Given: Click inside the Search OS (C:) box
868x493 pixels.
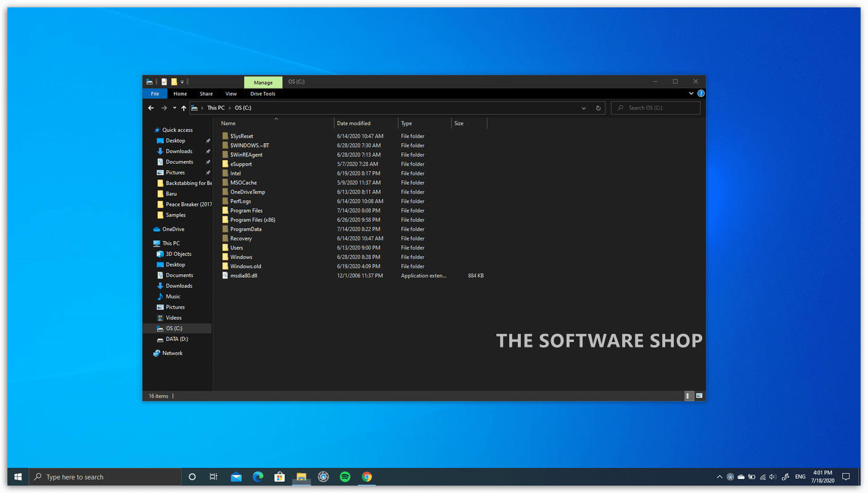Looking at the screenshot, I should (x=655, y=107).
